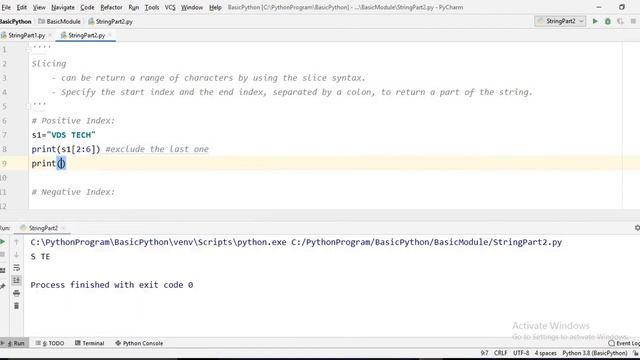Open the Event Log from status bar
640x360 pixels.
tap(624, 343)
